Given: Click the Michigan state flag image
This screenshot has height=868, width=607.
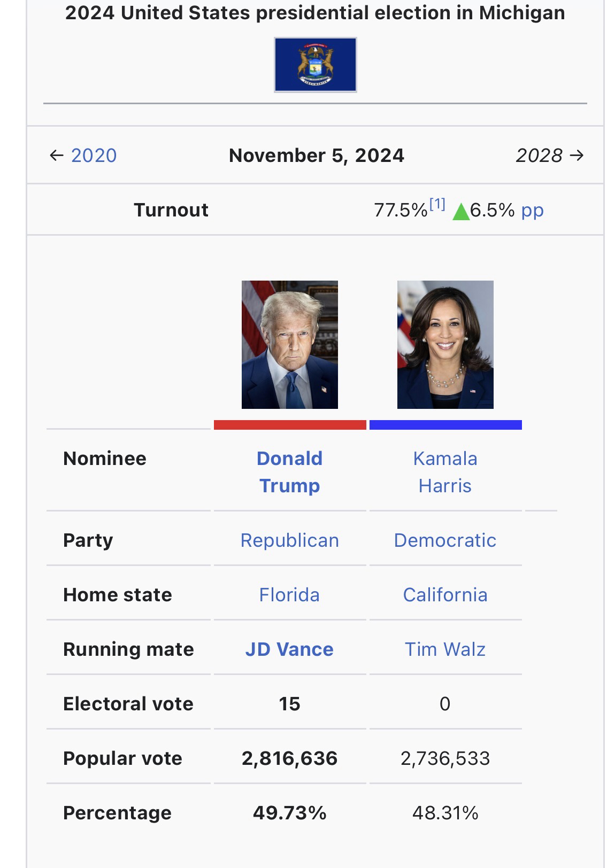Looking at the screenshot, I should coord(315,65).
